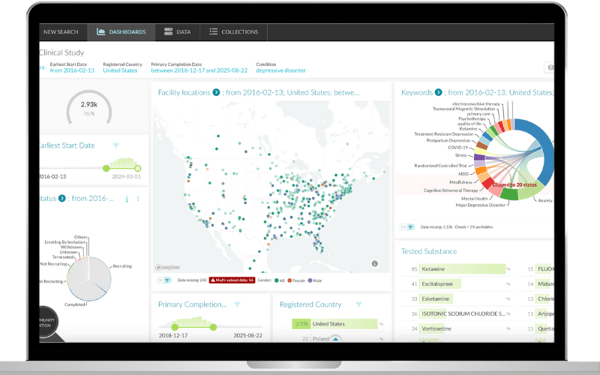Click the map info icon

point(375,264)
